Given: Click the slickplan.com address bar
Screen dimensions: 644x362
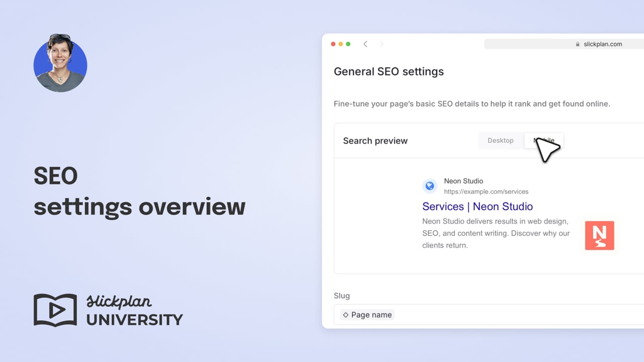Looking at the screenshot, I should click(x=564, y=44).
